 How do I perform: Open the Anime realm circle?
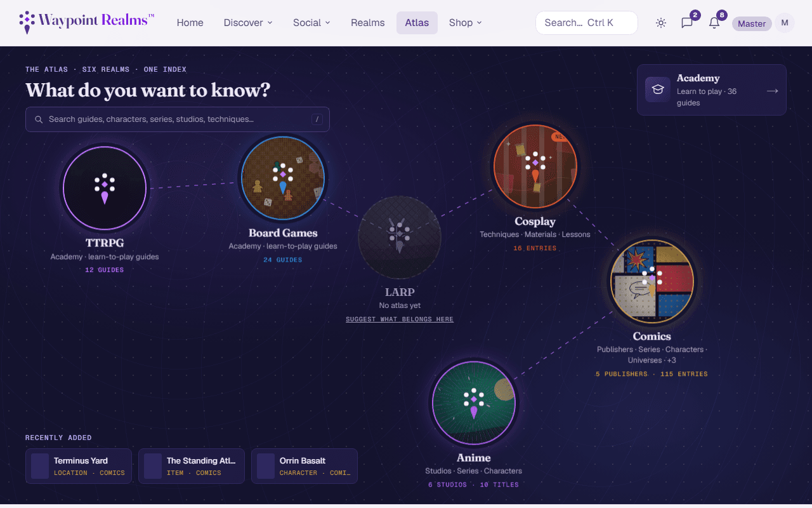[474, 403]
